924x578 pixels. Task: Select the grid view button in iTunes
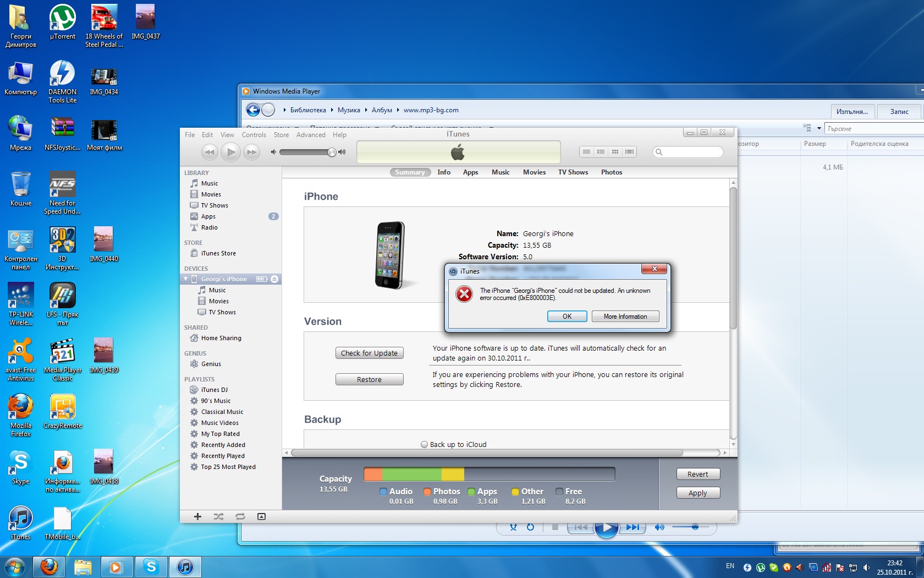tap(615, 151)
